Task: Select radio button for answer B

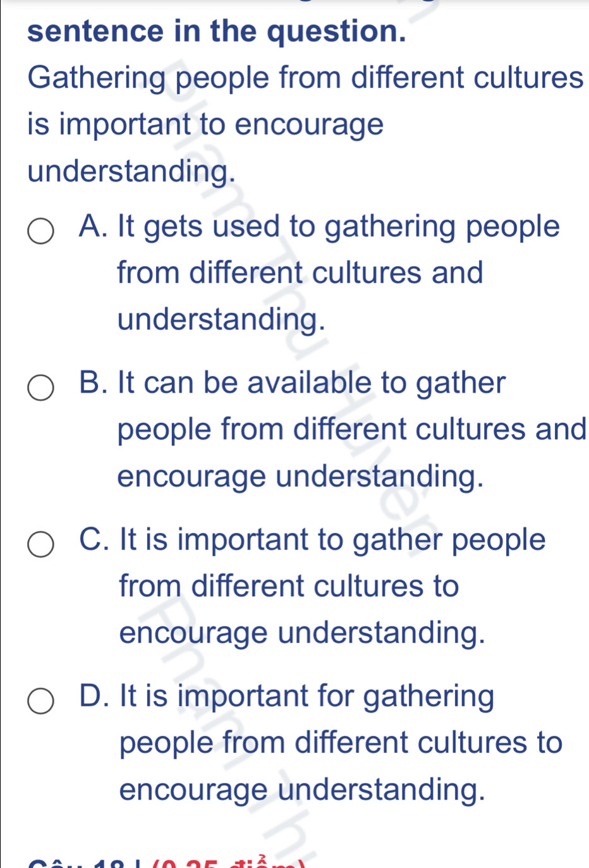Action: 40,388
